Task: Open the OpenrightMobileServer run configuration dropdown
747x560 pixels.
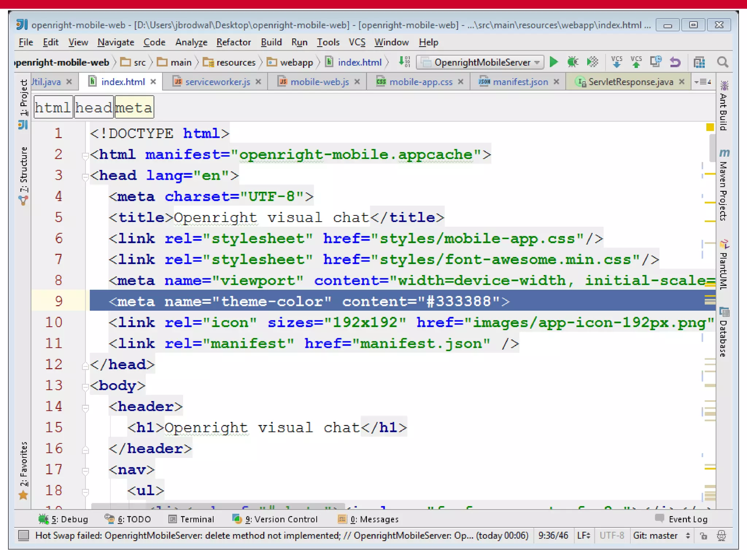Action: [x=480, y=62]
